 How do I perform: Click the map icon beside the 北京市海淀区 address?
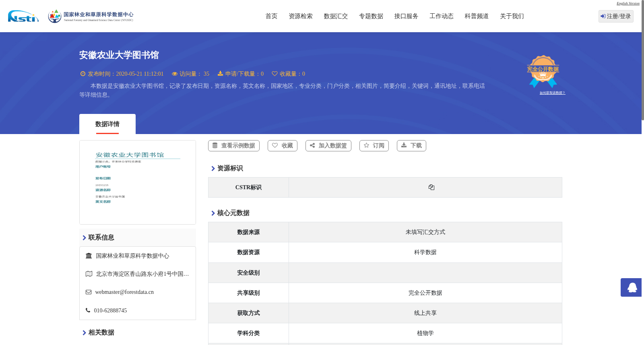[89, 274]
